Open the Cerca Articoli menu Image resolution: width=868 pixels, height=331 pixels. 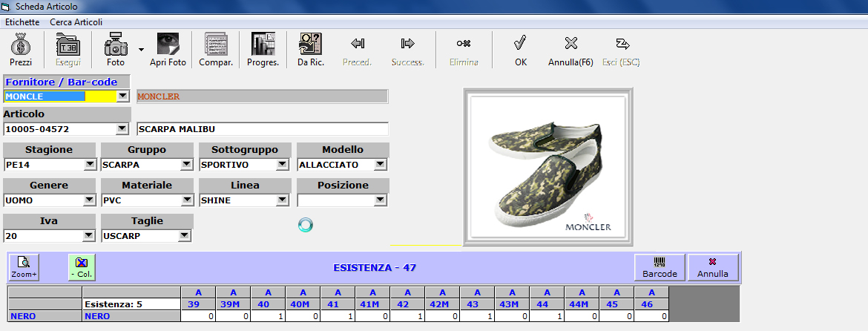(x=76, y=22)
